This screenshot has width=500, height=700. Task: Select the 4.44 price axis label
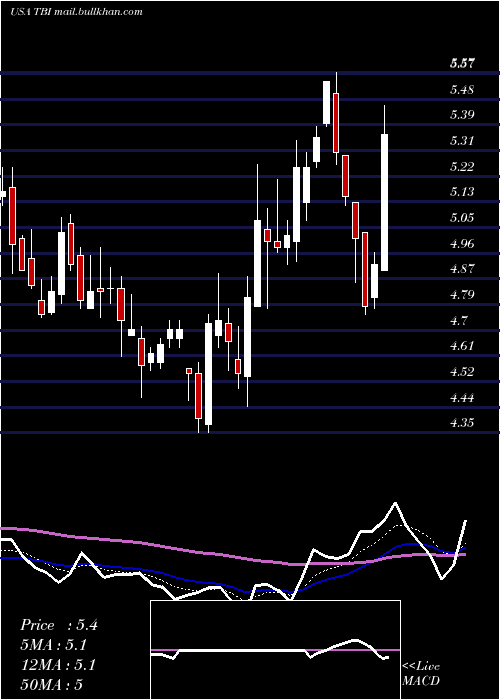click(462, 397)
